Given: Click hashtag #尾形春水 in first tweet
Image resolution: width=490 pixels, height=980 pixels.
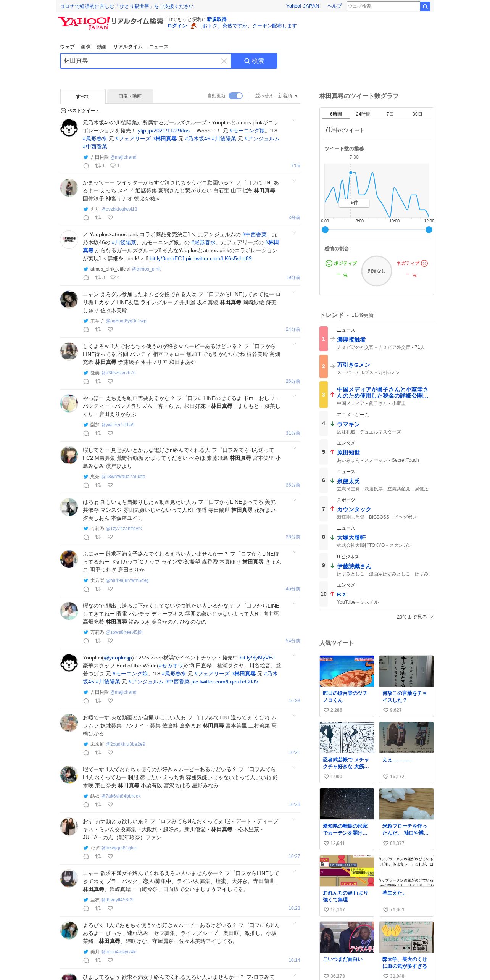Looking at the screenshot, I should (x=95, y=139).
